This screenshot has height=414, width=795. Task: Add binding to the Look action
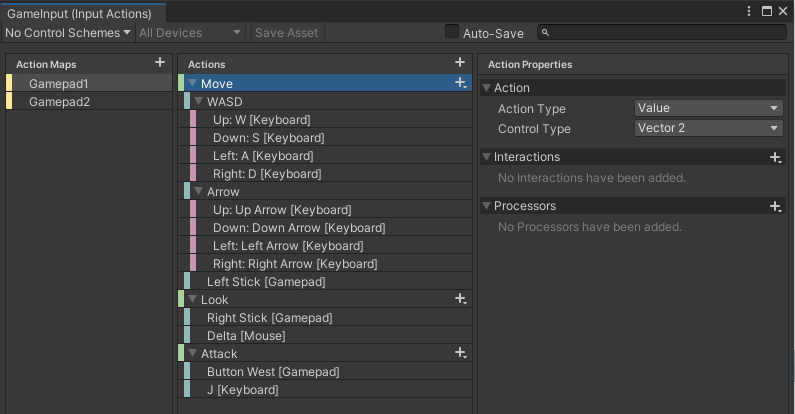click(460, 299)
